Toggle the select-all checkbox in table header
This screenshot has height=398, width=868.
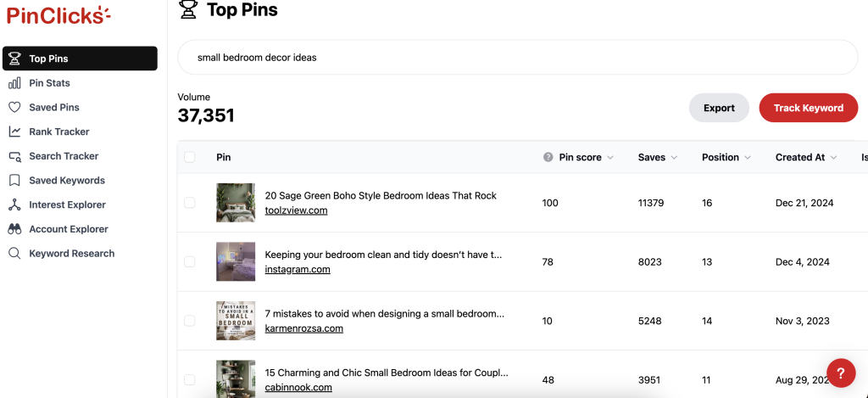click(x=189, y=158)
